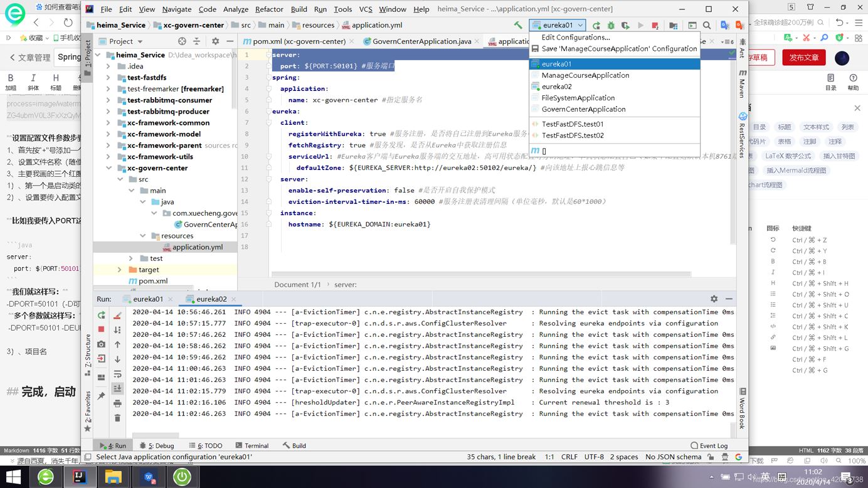Expand the test-fastdfs module in project tree
The width and height of the screenshot is (868, 488).
109,78
